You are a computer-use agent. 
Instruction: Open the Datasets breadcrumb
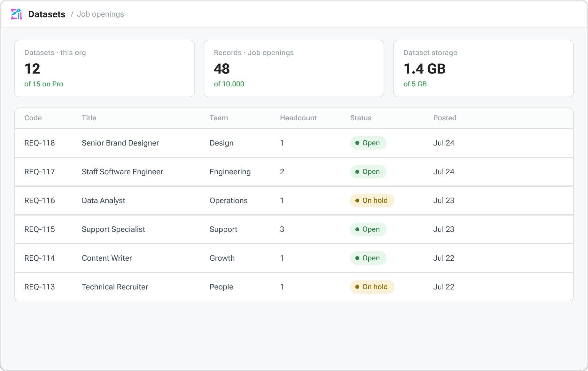point(47,14)
